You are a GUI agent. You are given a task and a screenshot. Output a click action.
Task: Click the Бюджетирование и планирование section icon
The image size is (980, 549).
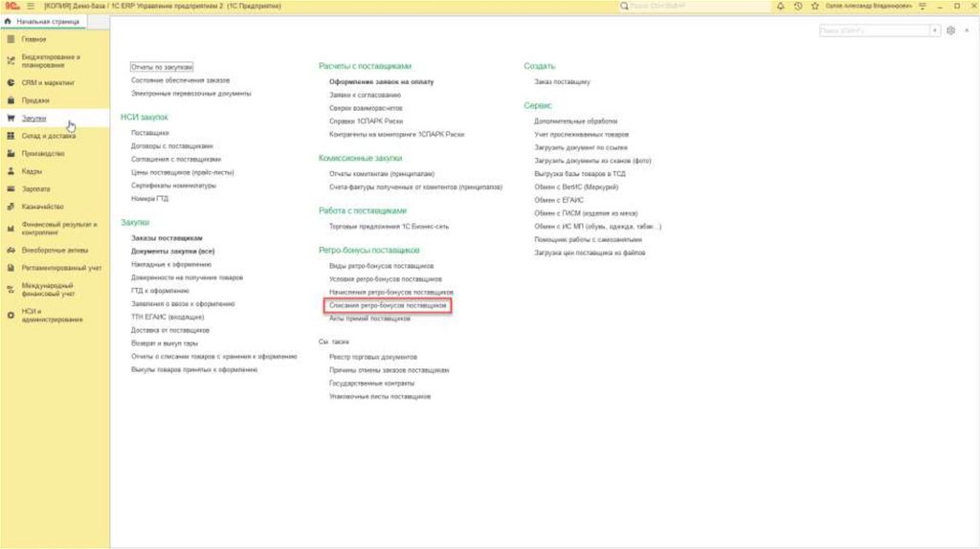click(x=11, y=61)
